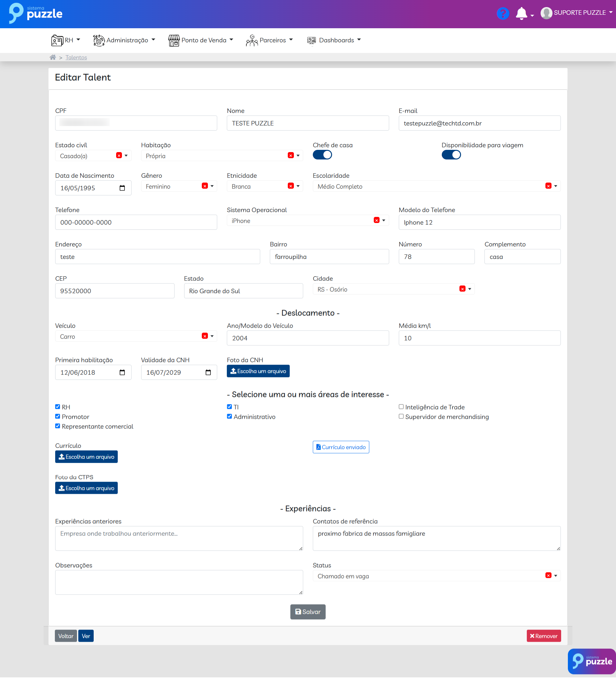Image resolution: width=616 pixels, height=678 pixels.
Task: Click the blue help question mark icon
Action: point(502,13)
